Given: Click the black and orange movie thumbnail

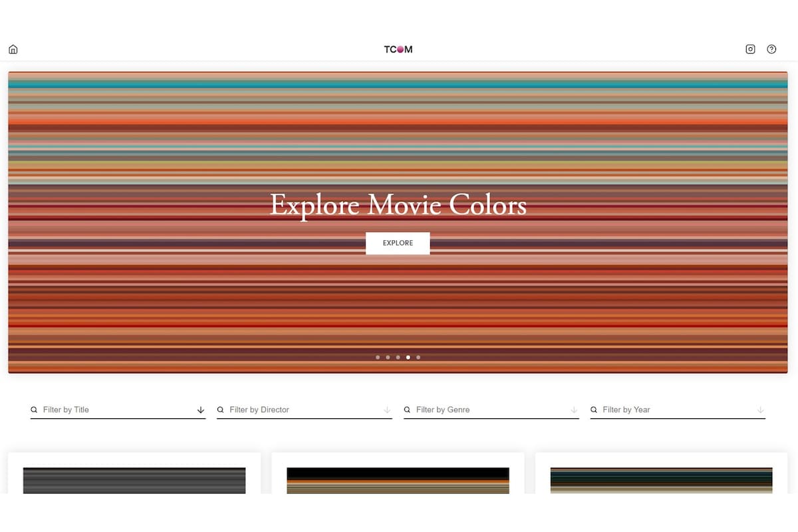Looking at the screenshot, I should 397,480.
